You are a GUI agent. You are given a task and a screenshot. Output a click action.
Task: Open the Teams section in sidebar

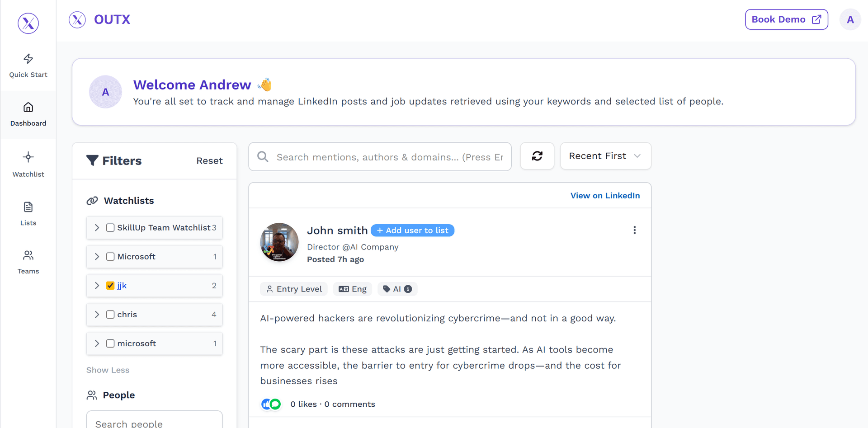(x=28, y=261)
